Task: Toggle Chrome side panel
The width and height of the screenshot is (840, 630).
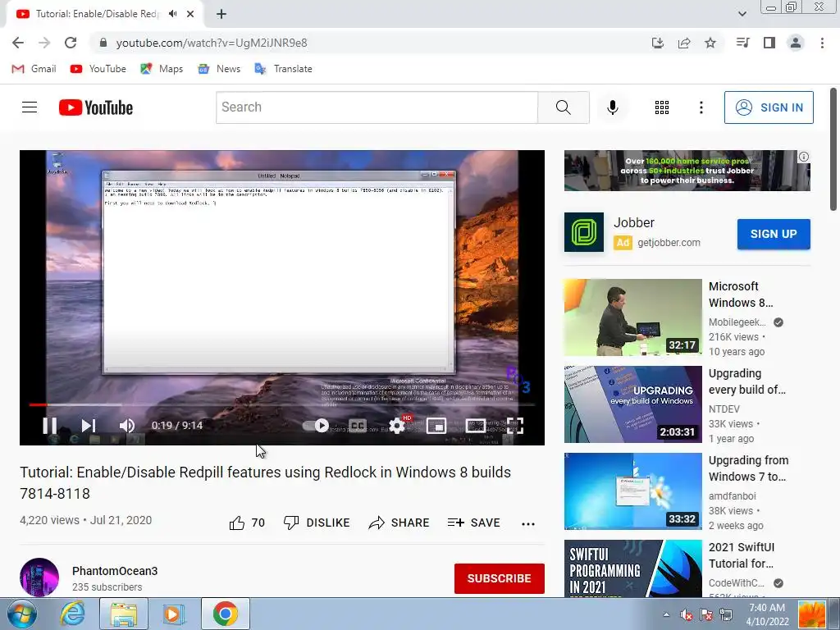Action: coord(769,43)
